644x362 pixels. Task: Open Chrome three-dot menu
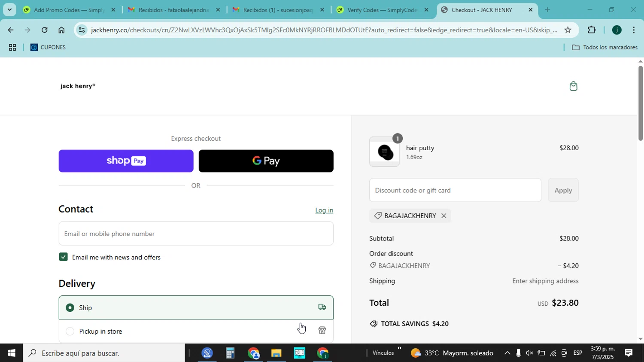[634, 30]
